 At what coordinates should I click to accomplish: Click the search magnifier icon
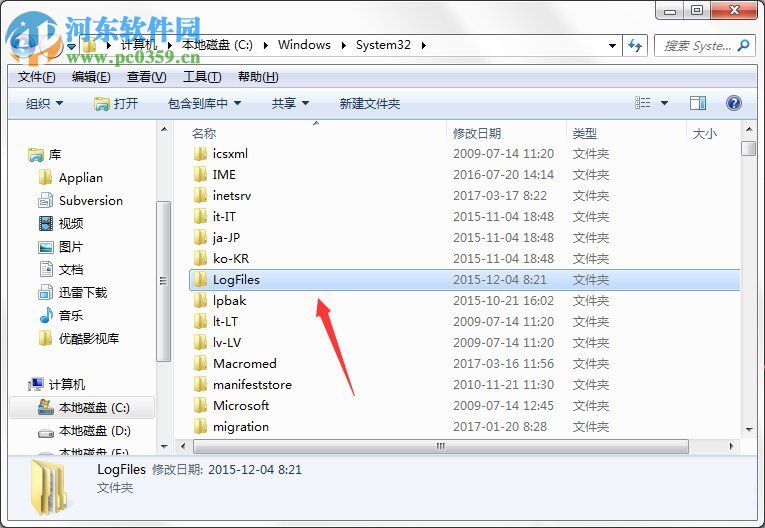744,46
